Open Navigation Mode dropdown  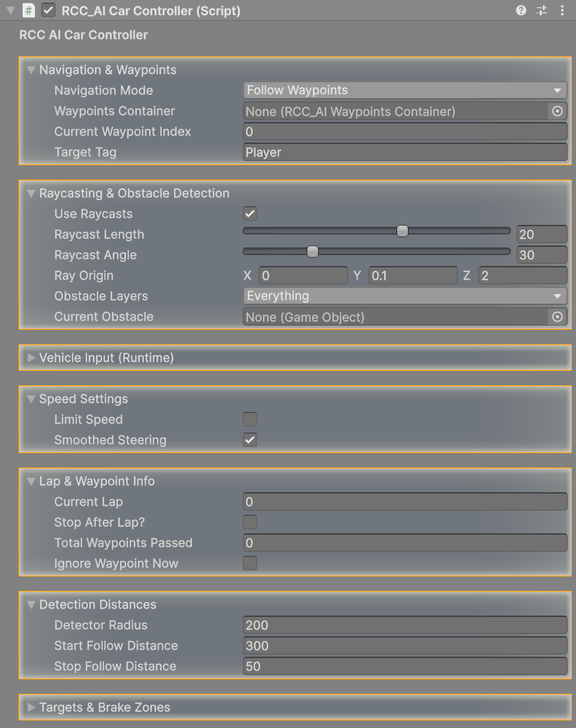pos(405,90)
